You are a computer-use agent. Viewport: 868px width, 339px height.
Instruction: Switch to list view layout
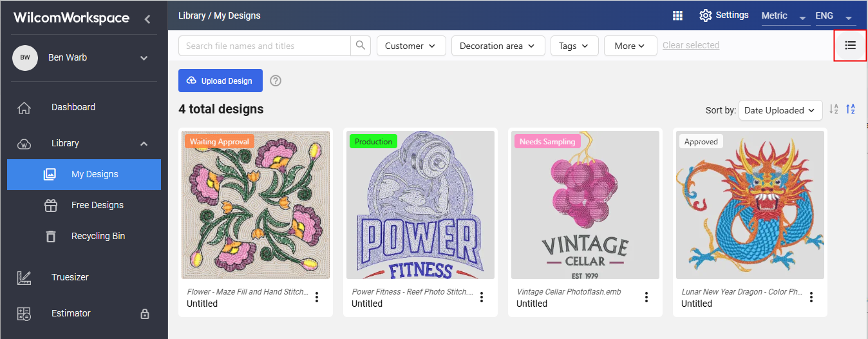(850, 45)
